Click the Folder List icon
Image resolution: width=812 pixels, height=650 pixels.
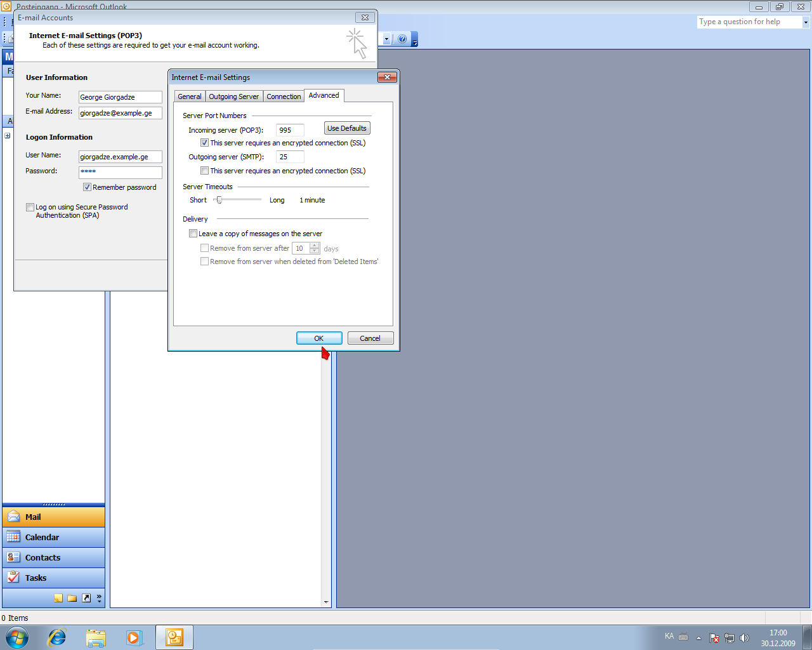[x=72, y=598]
